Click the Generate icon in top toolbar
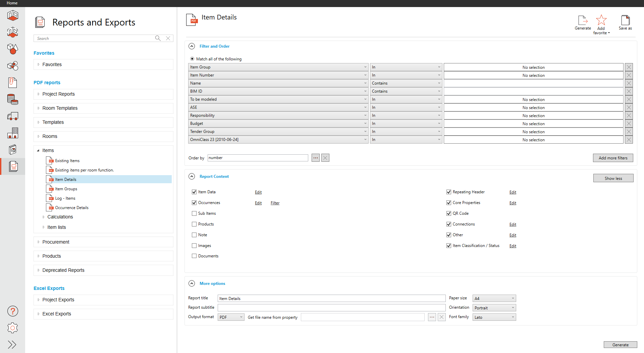 click(583, 21)
